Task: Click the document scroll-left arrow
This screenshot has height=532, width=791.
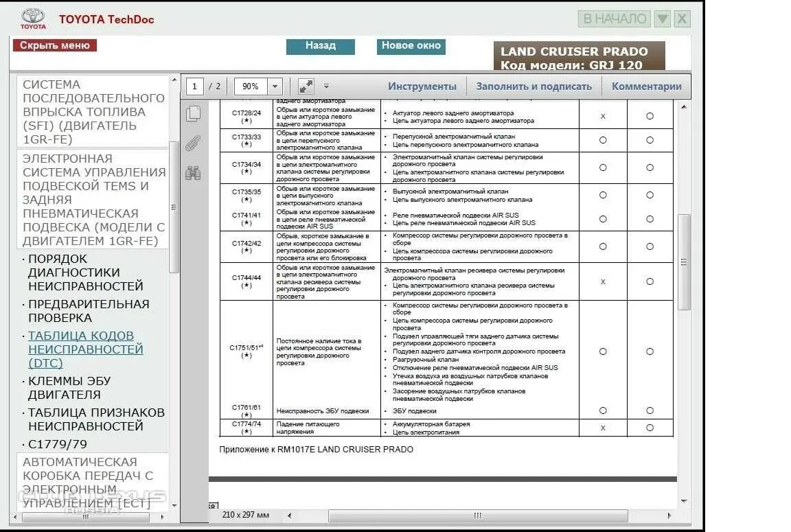Action: point(289,516)
